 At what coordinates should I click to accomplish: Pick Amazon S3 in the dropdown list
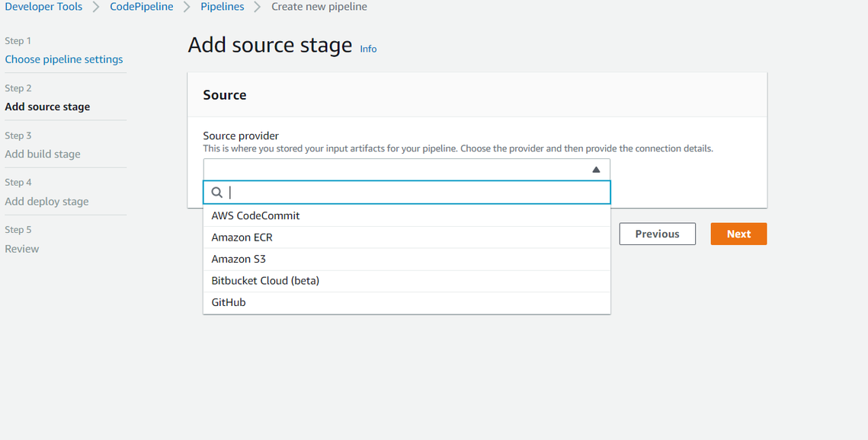(x=239, y=259)
